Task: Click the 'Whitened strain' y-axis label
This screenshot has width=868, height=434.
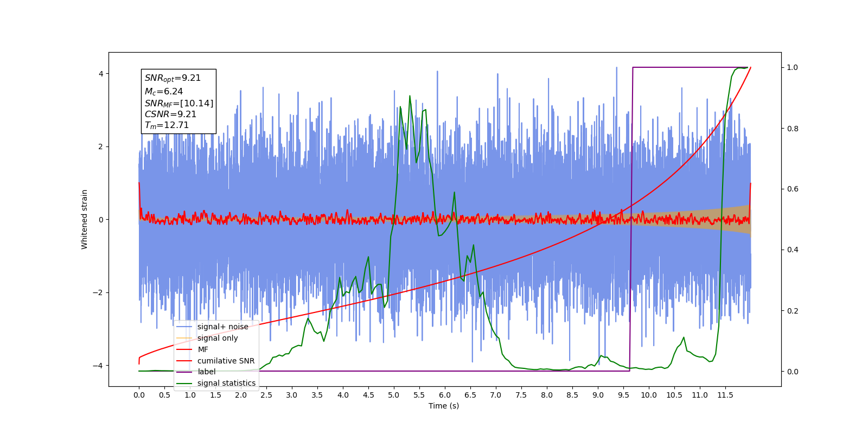Action: [x=85, y=219]
